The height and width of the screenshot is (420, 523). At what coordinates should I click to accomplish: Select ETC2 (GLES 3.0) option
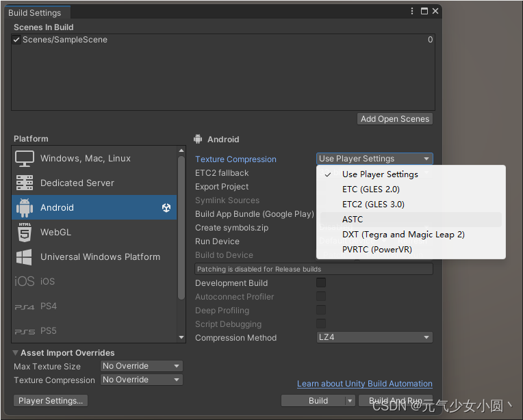411,205
